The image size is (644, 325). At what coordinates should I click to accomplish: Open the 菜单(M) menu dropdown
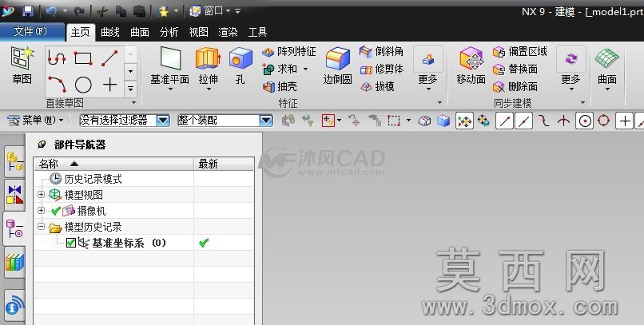(36, 121)
